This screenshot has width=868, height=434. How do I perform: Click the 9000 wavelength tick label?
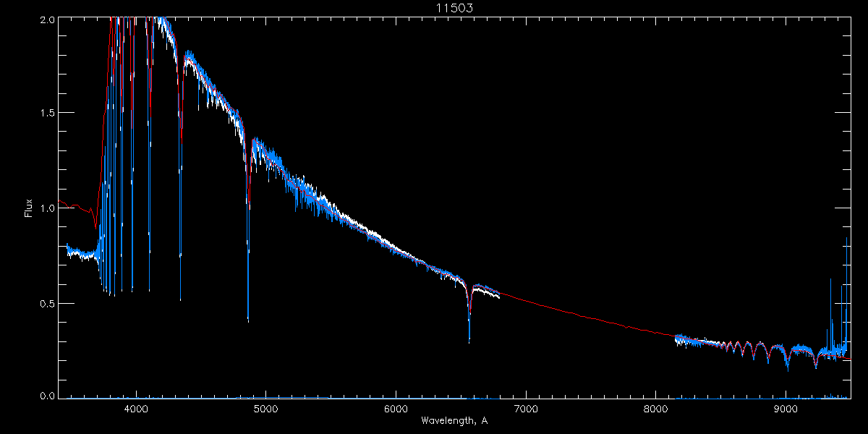785,409
